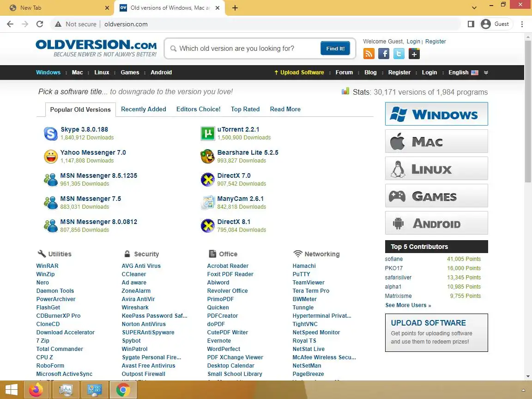The width and height of the screenshot is (532, 399).
Task: Open the TeamViewer networking link
Action: 308,283
